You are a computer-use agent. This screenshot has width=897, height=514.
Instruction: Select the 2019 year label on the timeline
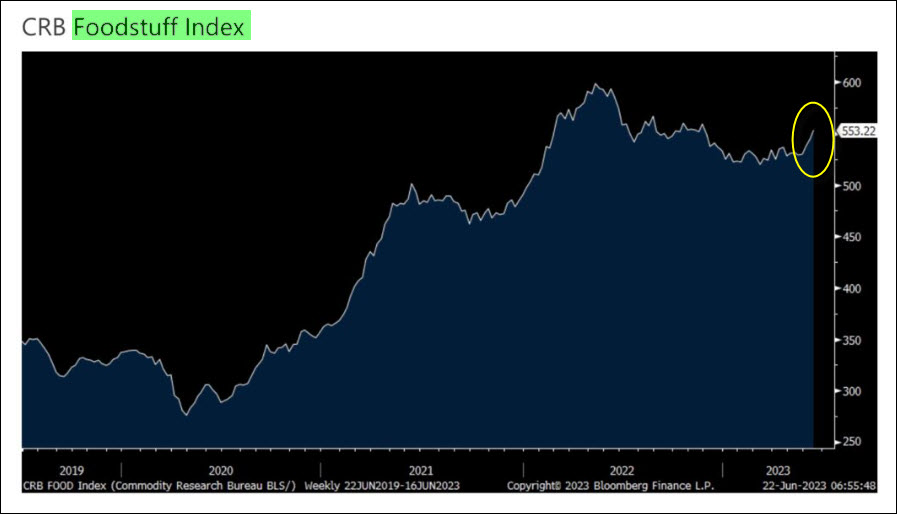point(71,469)
